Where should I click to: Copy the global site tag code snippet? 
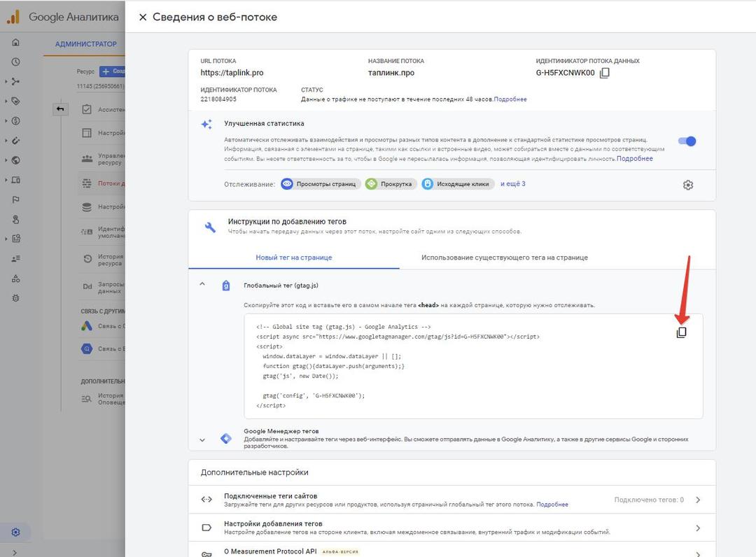pyautogui.click(x=681, y=332)
